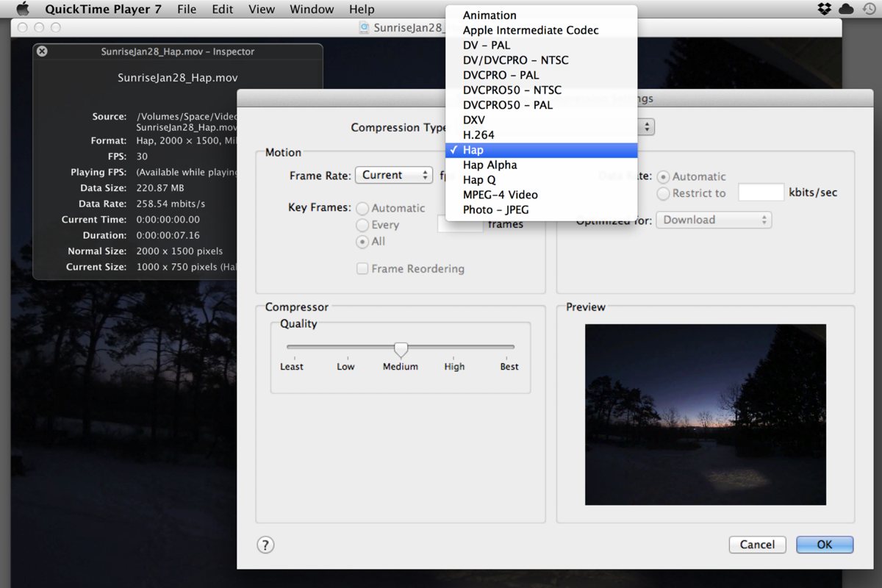Open the File menu

point(187,9)
